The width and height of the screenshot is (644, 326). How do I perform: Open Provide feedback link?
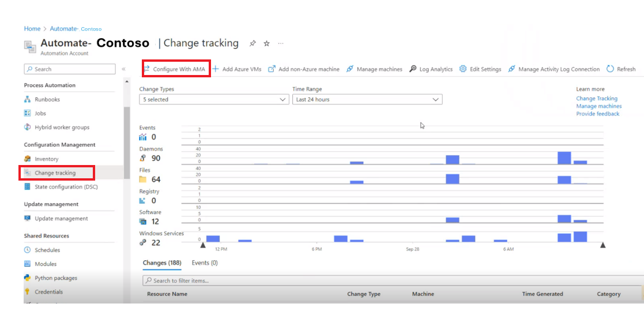click(x=597, y=114)
